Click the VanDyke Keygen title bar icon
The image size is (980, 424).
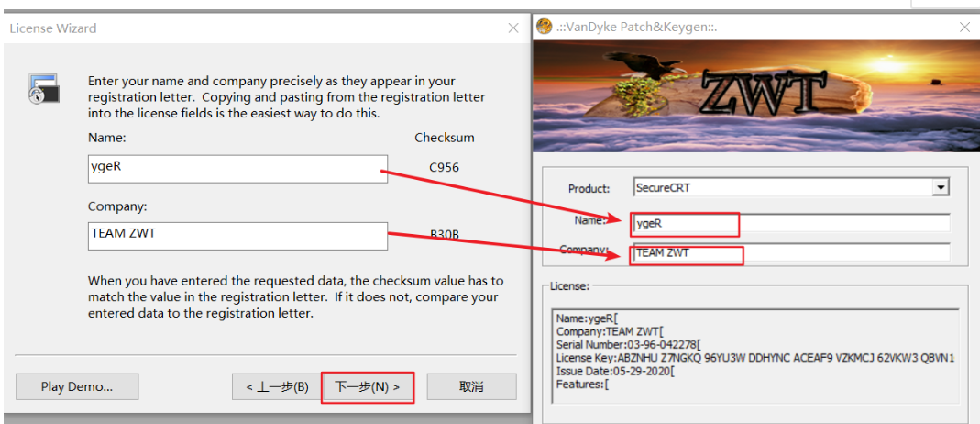[x=545, y=28]
